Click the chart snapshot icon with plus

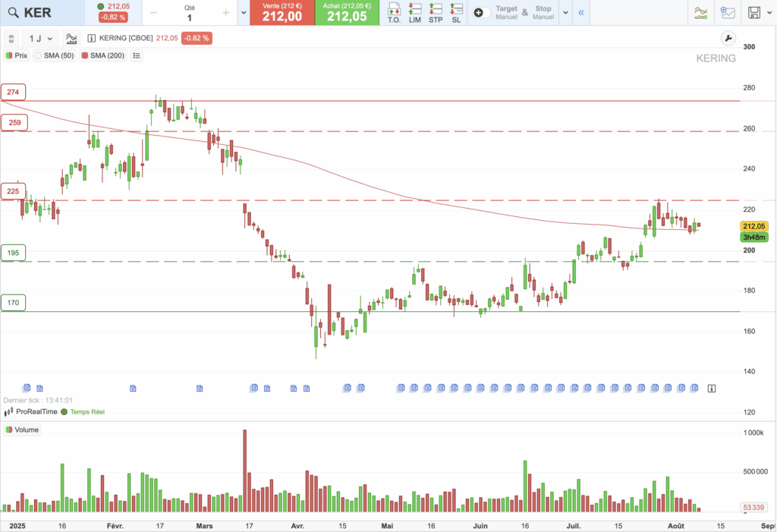coord(728,13)
